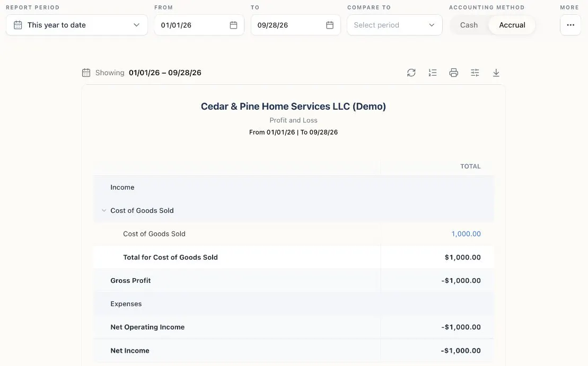Switch accounting method to Cash
Image resolution: width=588 pixels, height=366 pixels.
[x=469, y=25]
